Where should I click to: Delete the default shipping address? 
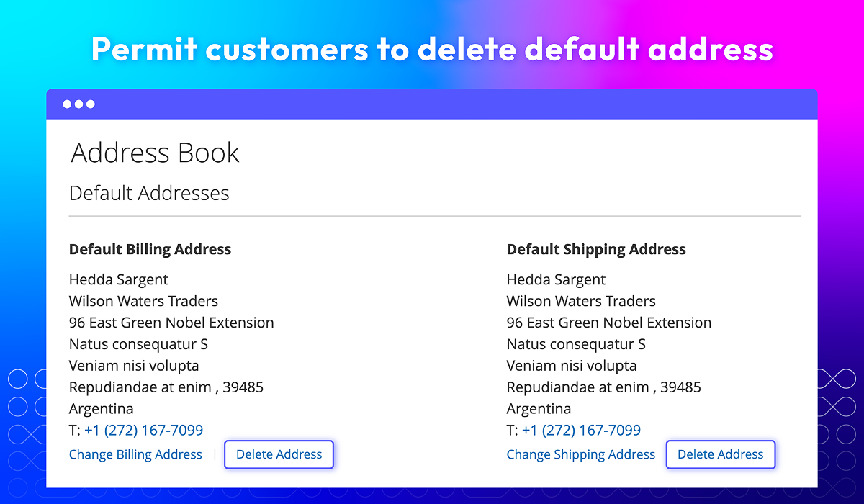point(721,454)
